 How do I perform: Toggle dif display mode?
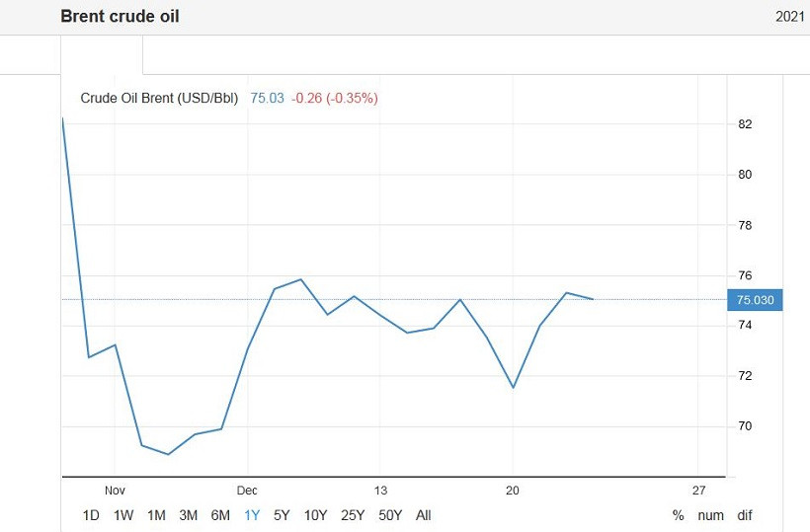(744, 515)
